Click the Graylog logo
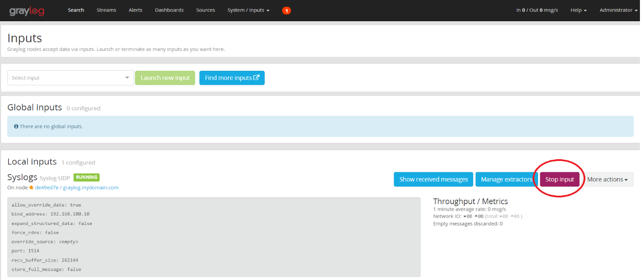The width and height of the screenshot is (644, 280). (x=27, y=10)
